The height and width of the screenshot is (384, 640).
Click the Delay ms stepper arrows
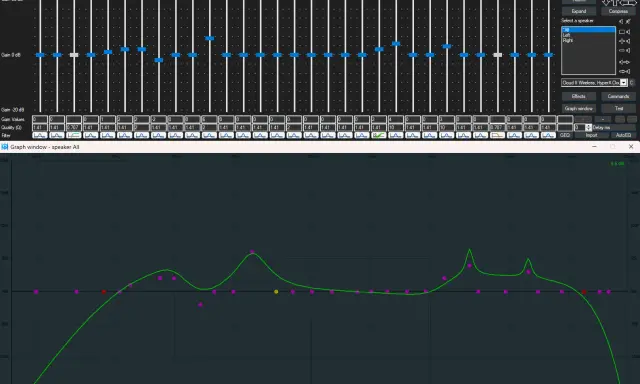tap(588, 127)
